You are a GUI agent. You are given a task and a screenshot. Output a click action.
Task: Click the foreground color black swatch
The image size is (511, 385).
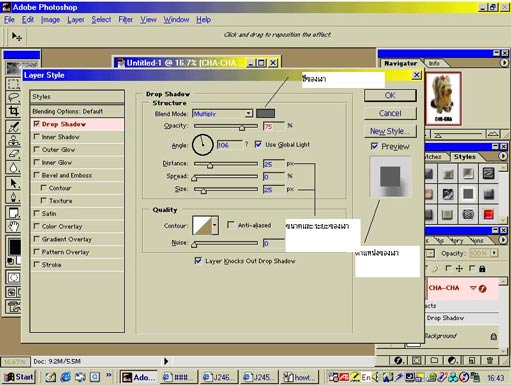point(14,247)
